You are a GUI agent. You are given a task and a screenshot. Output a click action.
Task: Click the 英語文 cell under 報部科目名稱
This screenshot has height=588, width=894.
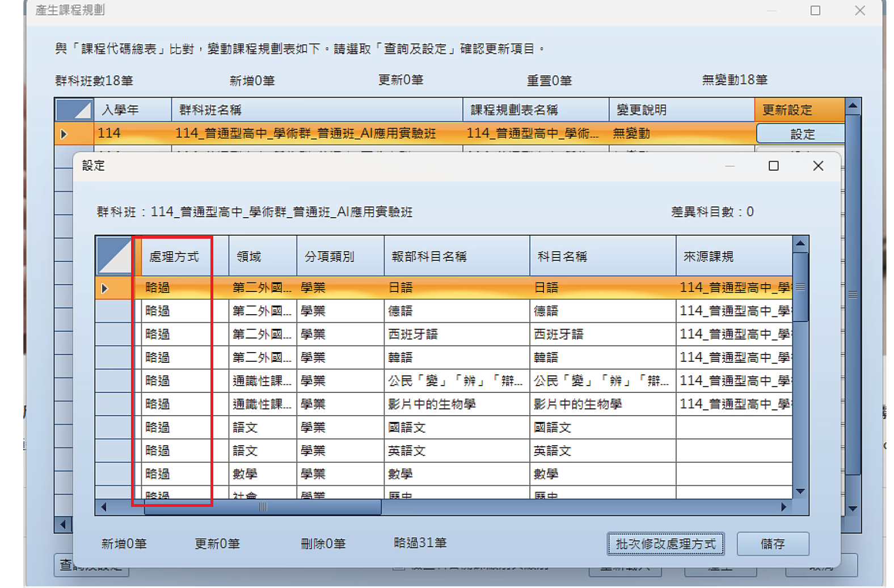point(457,450)
